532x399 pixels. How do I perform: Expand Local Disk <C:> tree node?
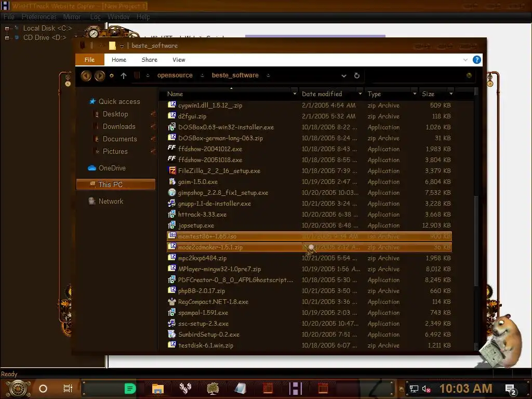[x=7, y=29]
